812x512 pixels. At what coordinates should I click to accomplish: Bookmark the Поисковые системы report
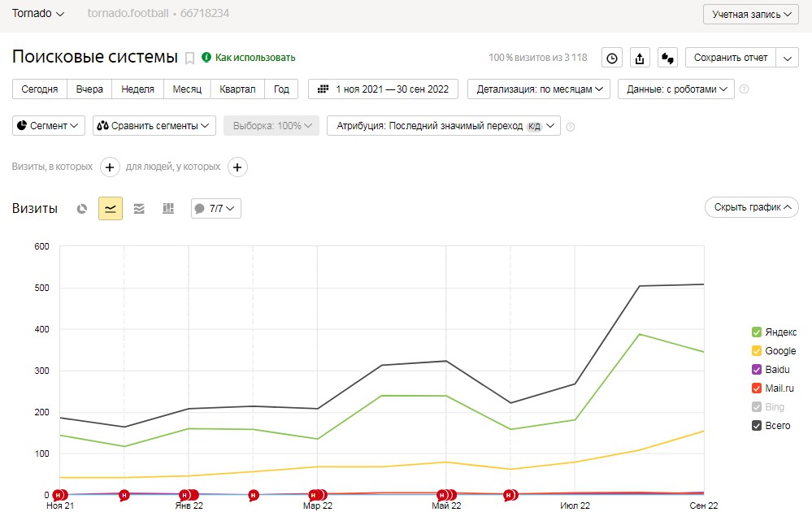(x=189, y=58)
